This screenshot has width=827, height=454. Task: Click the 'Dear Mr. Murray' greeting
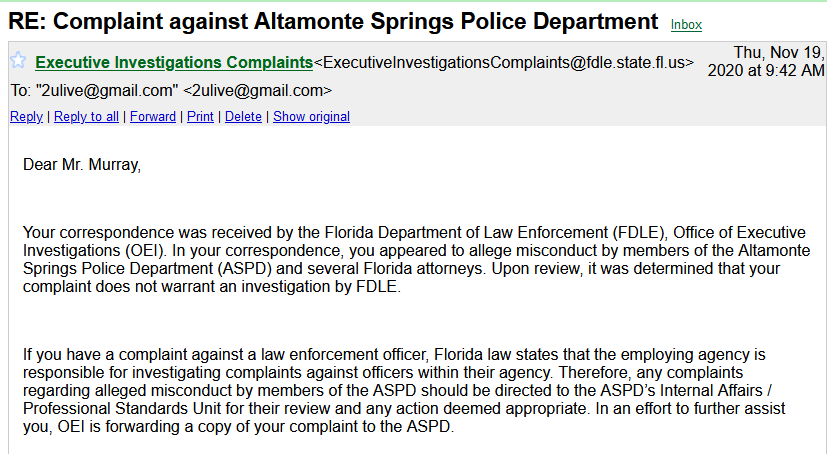82,165
